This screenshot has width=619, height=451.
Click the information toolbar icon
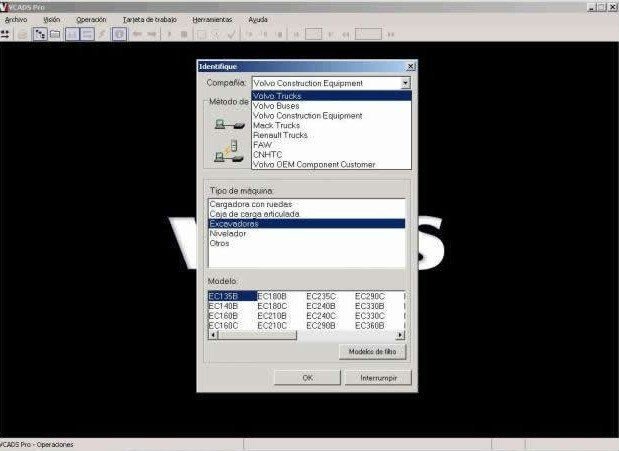119,33
